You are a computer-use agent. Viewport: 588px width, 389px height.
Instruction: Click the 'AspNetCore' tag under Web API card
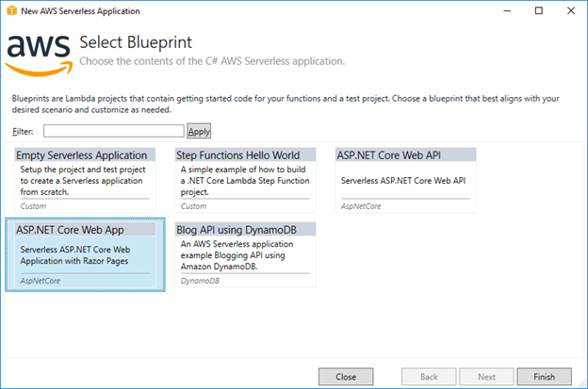click(361, 206)
